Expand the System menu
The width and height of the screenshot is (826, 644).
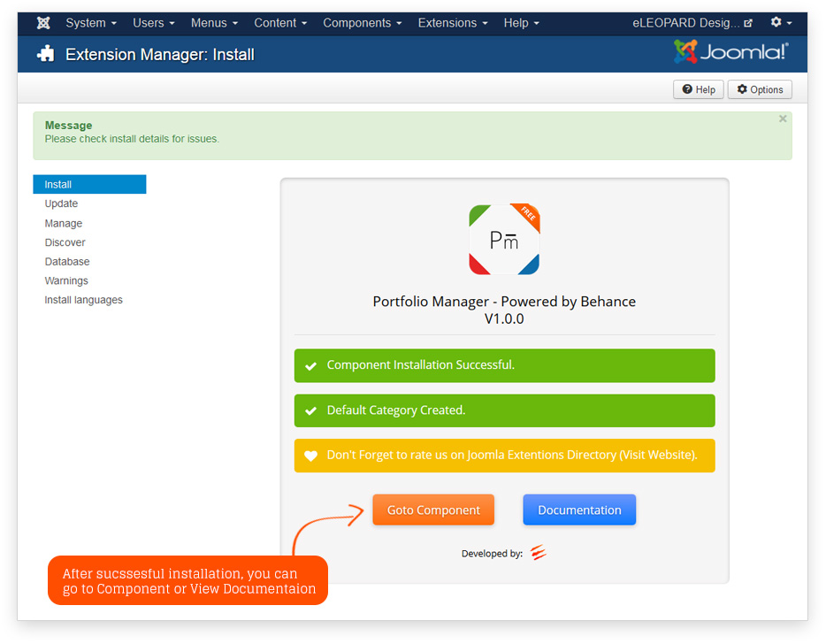coord(90,23)
